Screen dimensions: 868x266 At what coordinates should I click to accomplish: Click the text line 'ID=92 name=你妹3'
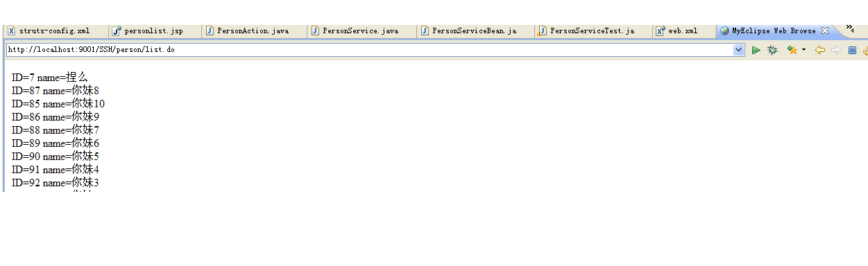click(x=56, y=183)
